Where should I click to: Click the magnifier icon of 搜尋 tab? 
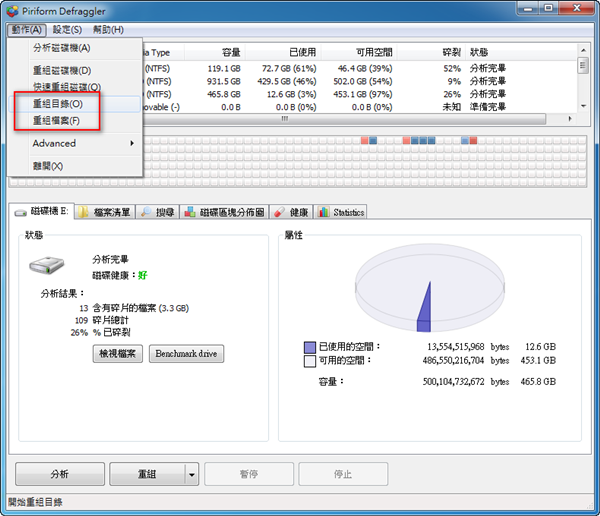tap(146, 212)
